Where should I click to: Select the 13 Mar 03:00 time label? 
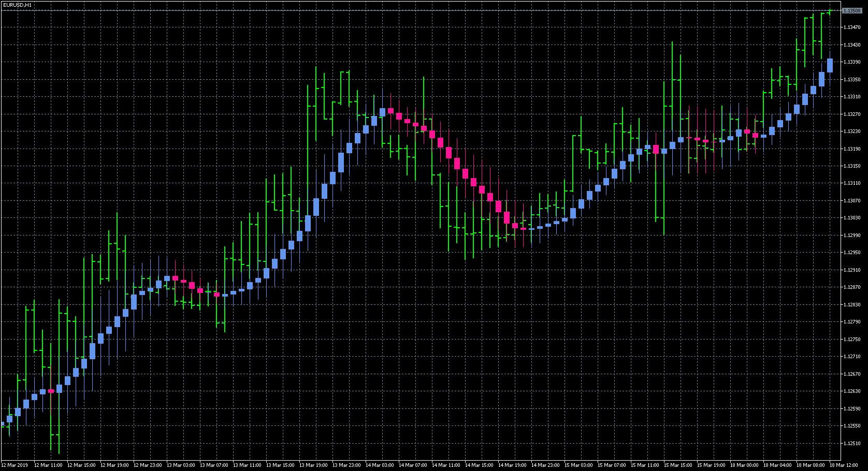click(x=181, y=465)
